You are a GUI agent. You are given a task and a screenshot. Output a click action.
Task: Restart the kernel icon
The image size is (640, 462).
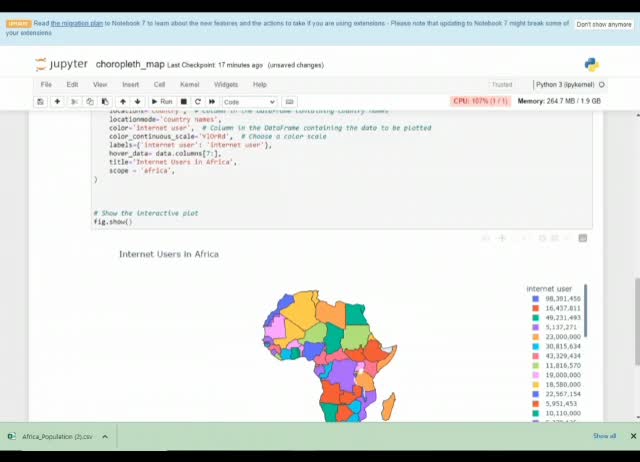[x=198, y=102]
